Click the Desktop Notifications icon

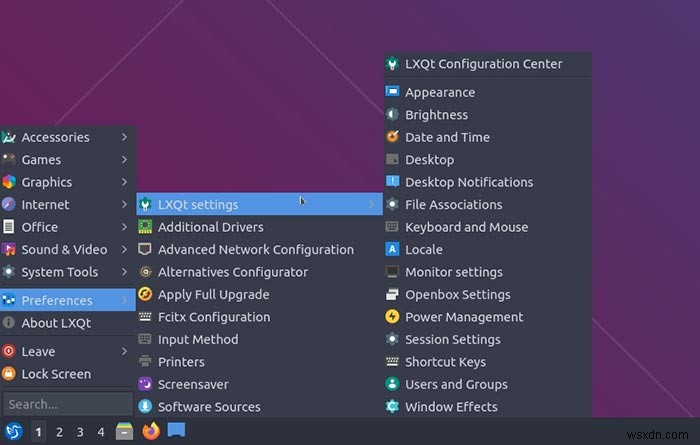392,182
